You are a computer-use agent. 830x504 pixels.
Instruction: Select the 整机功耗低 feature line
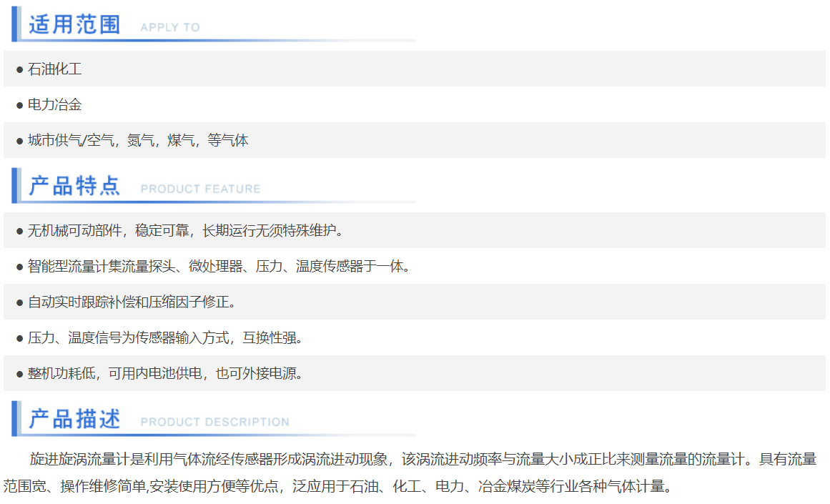pyautogui.click(x=165, y=374)
